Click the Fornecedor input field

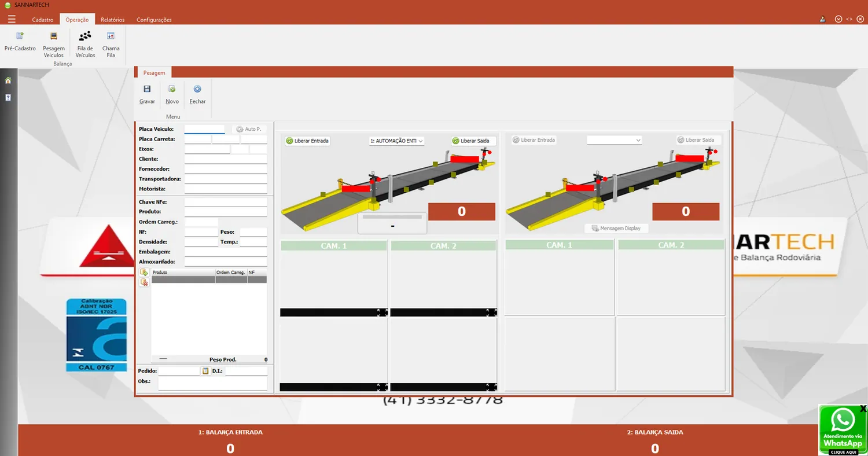click(226, 169)
